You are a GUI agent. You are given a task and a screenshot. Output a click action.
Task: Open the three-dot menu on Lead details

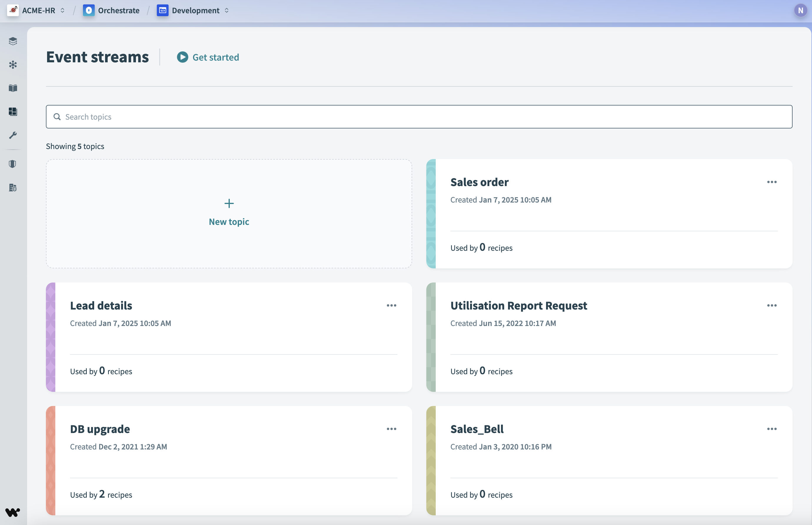pyautogui.click(x=392, y=306)
